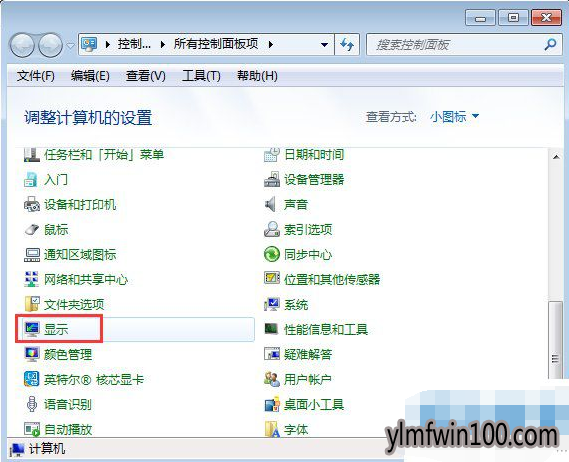Open the 性能信息和工具 link
Screen dimensions: 569x462
(x=326, y=330)
